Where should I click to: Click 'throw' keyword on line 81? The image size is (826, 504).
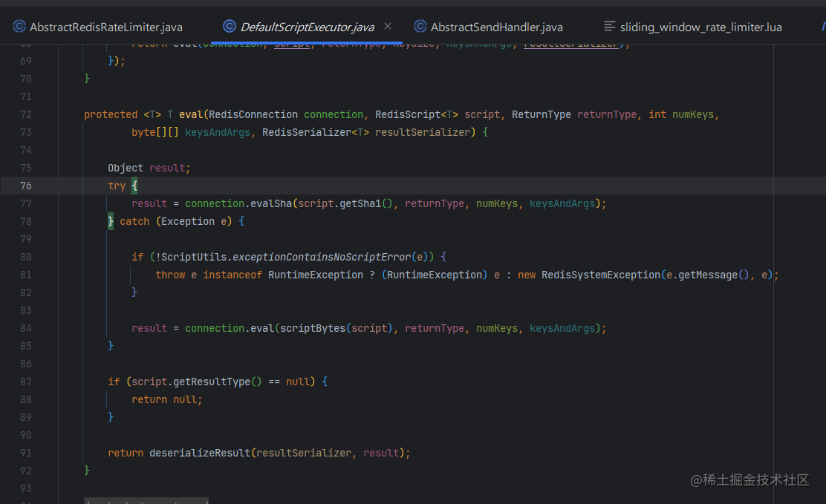pyautogui.click(x=170, y=275)
